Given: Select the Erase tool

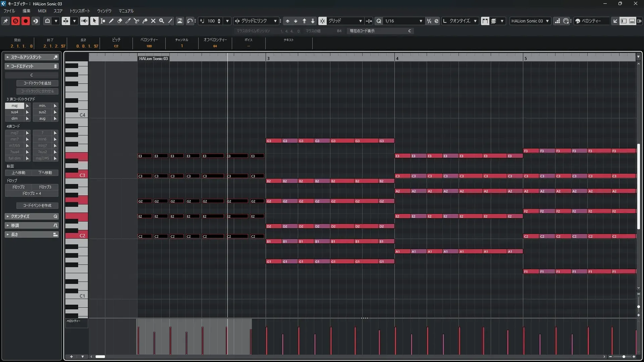Looking at the screenshot, I should [x=120, y=21].
